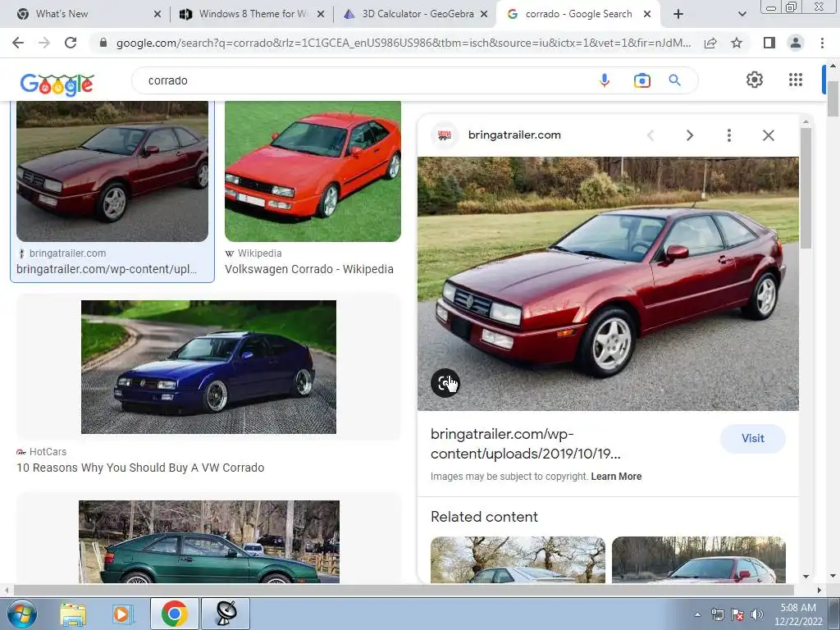This screenshot has width=840, height=630.
Task: Click the bringatrailer.com source label under thumbnail
Action: coord(67,253)
